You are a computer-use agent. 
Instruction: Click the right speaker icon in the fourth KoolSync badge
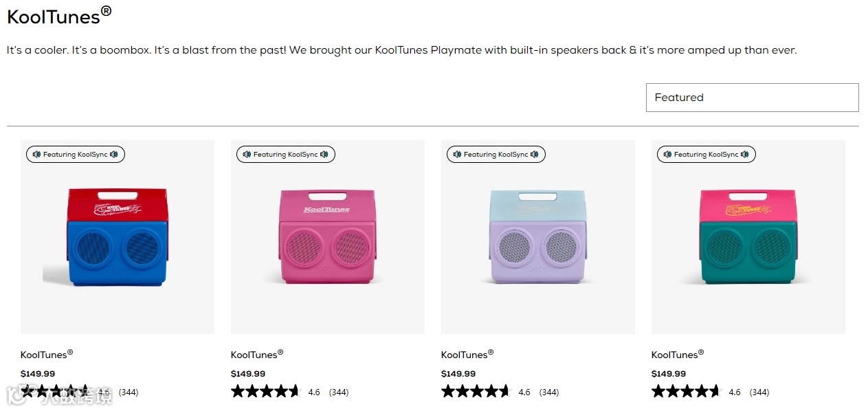(x=745, y=155)
